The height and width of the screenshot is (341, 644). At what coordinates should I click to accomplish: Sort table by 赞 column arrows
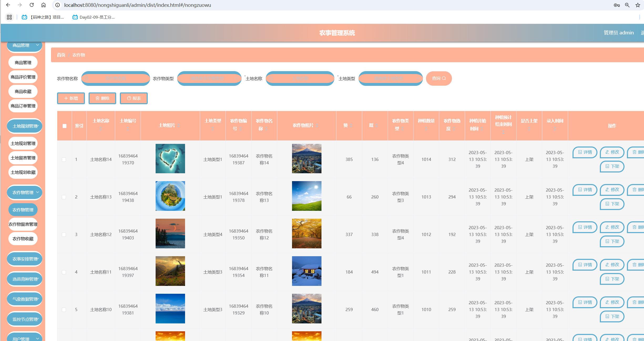[351, 125]
